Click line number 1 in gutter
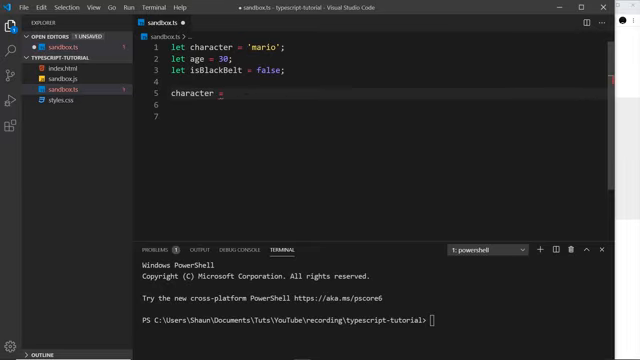 coord(156,47)
